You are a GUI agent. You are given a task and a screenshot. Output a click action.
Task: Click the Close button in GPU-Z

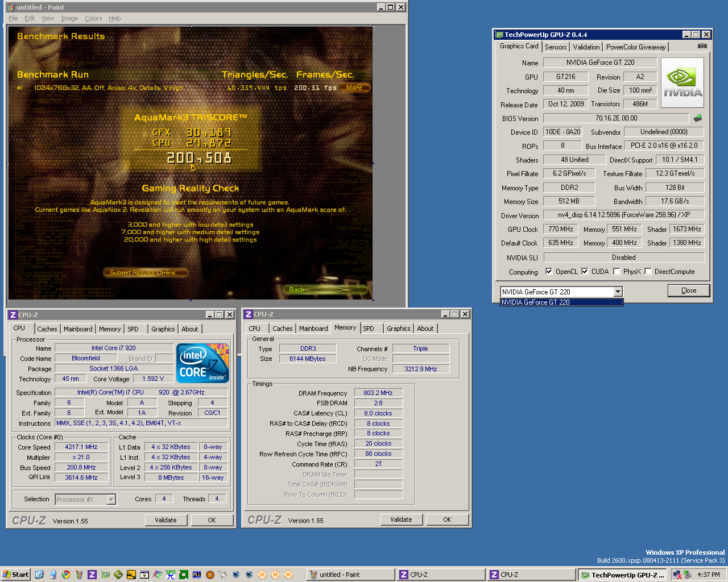click(x=689, y=290)
